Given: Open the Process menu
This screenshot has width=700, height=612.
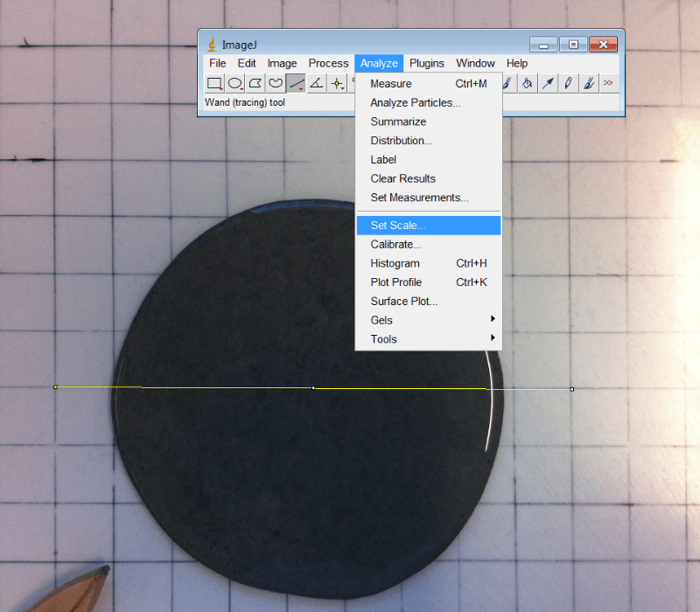Looking at the screenshot, I should (328, 63).
